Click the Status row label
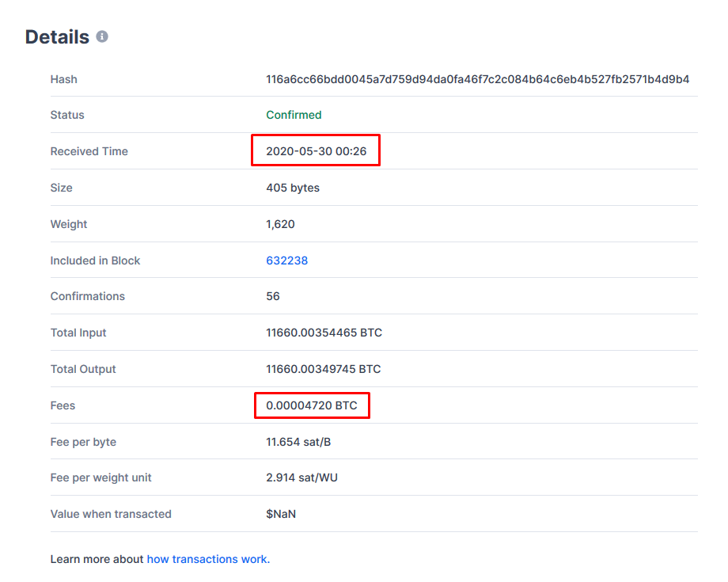 click(67, 114)
